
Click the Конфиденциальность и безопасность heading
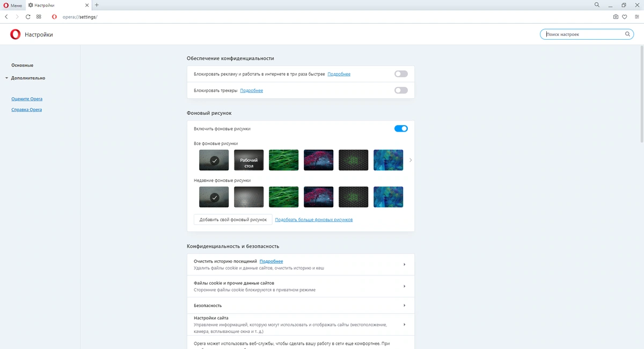pyautogui.click(x=233, y=246)
